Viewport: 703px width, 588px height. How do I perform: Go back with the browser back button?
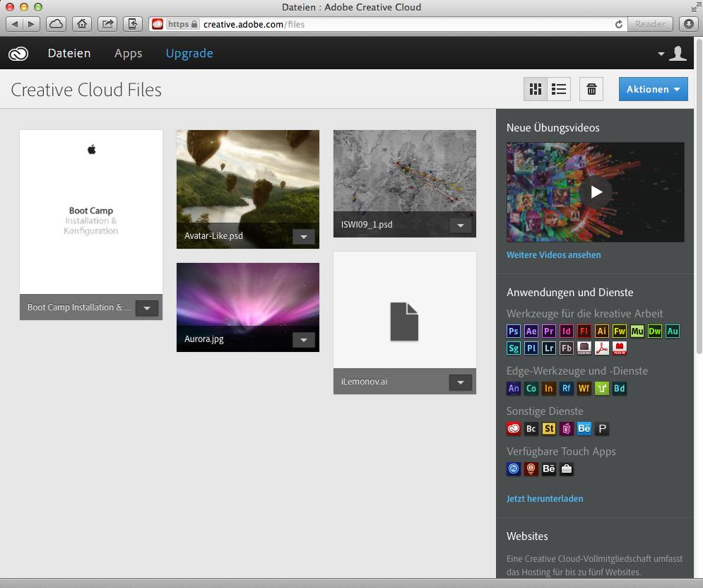click(14, 24)
